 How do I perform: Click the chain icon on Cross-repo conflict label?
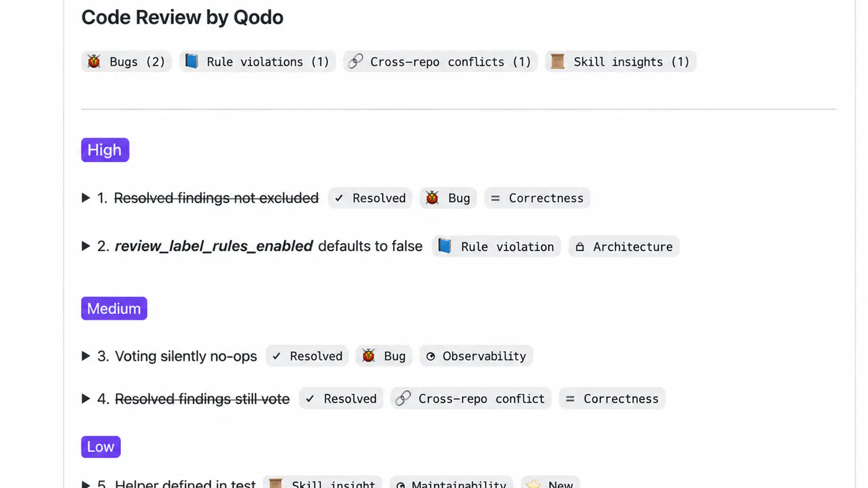coord(403,398)
